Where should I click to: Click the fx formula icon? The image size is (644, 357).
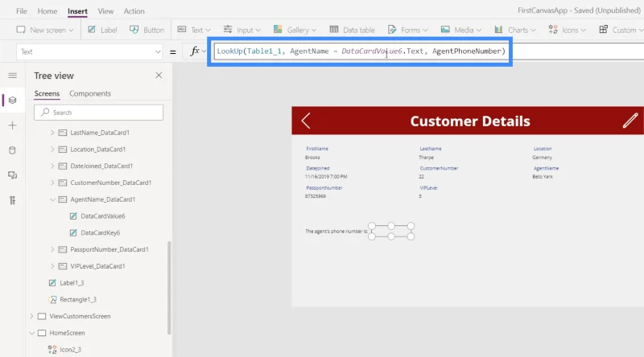[x=194, y=51]
